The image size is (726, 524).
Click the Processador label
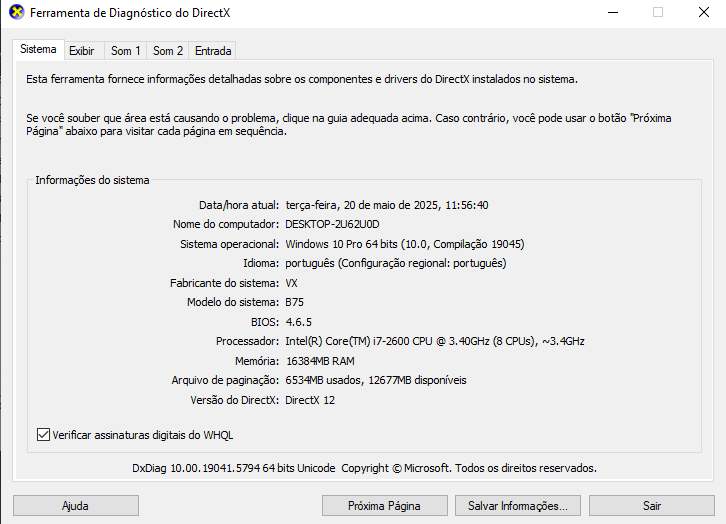248,341
